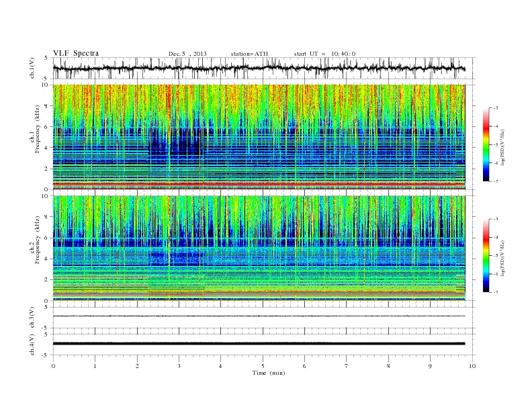Click the "2" label on the time axis
The height and width of the screenshot is (411, 532).
137,366
